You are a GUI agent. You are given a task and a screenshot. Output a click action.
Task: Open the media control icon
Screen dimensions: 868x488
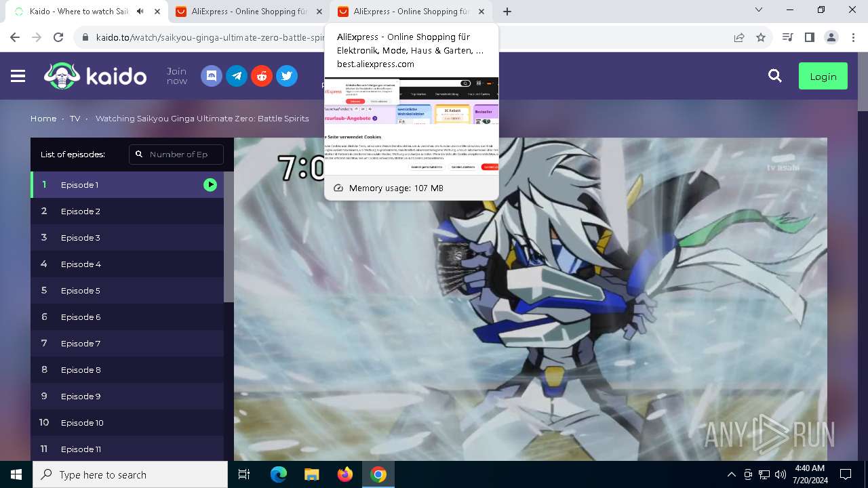pos(787,38)
